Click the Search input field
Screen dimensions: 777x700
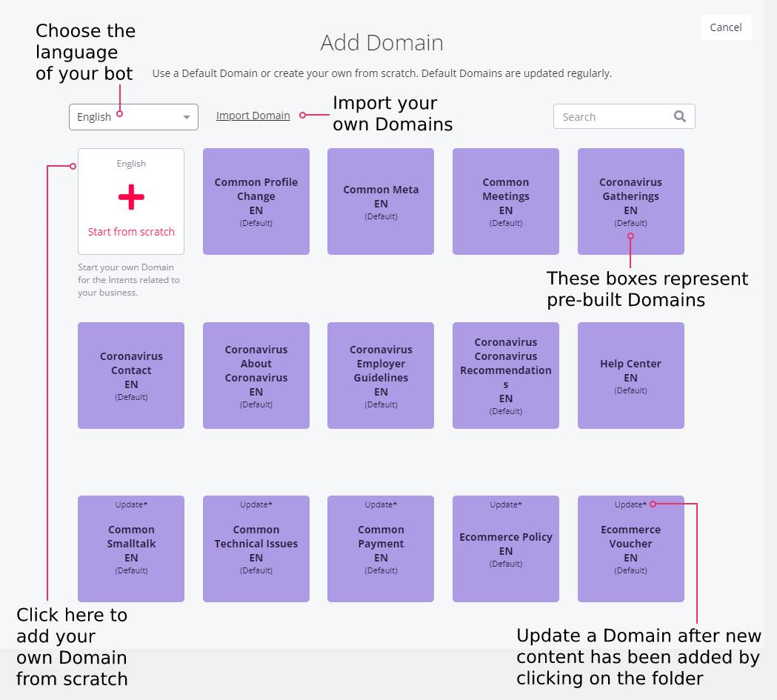click(615, 116)
